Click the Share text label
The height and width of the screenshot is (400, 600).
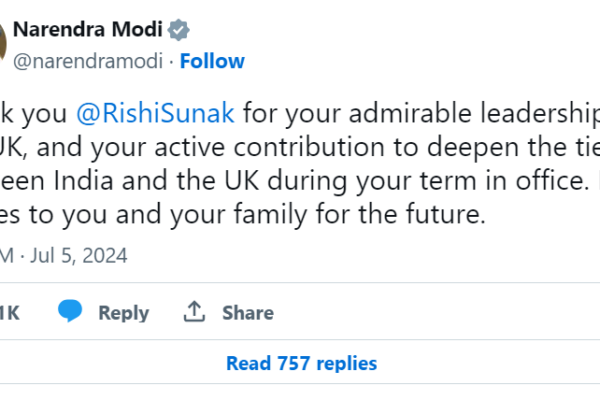coord(248,313)
